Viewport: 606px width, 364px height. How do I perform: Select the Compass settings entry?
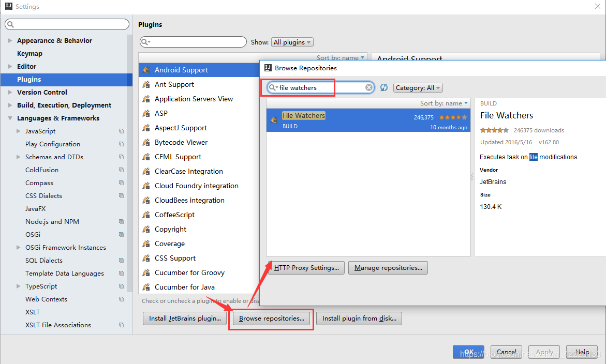click(x=39, y=183)
